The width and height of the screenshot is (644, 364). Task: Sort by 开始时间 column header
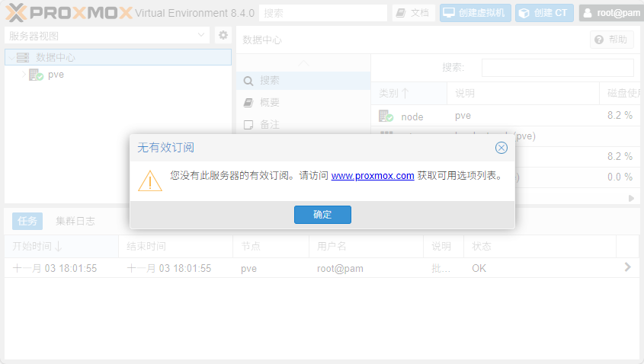(37, 247)
